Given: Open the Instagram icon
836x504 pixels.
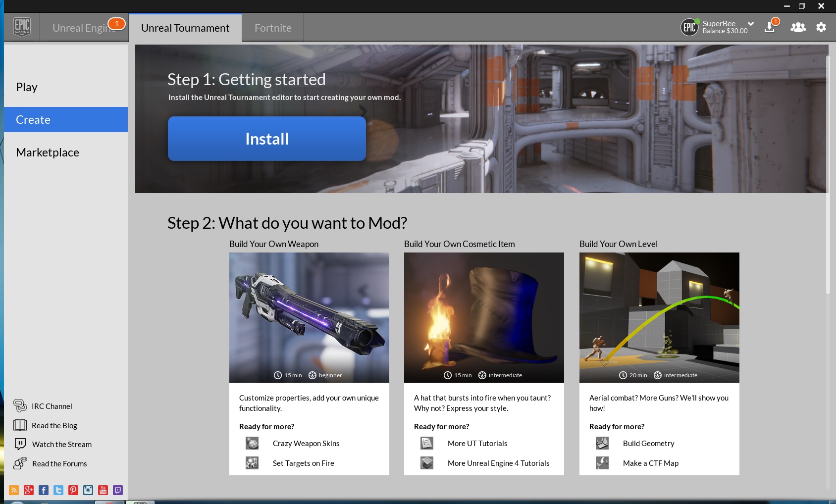Looking at the screenshot, I should pos(88,490).
